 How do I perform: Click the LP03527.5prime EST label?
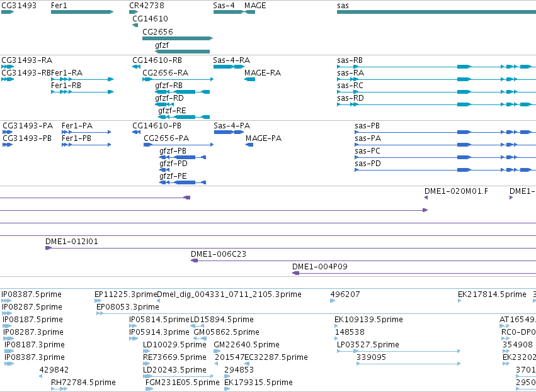tap(368, 345)
